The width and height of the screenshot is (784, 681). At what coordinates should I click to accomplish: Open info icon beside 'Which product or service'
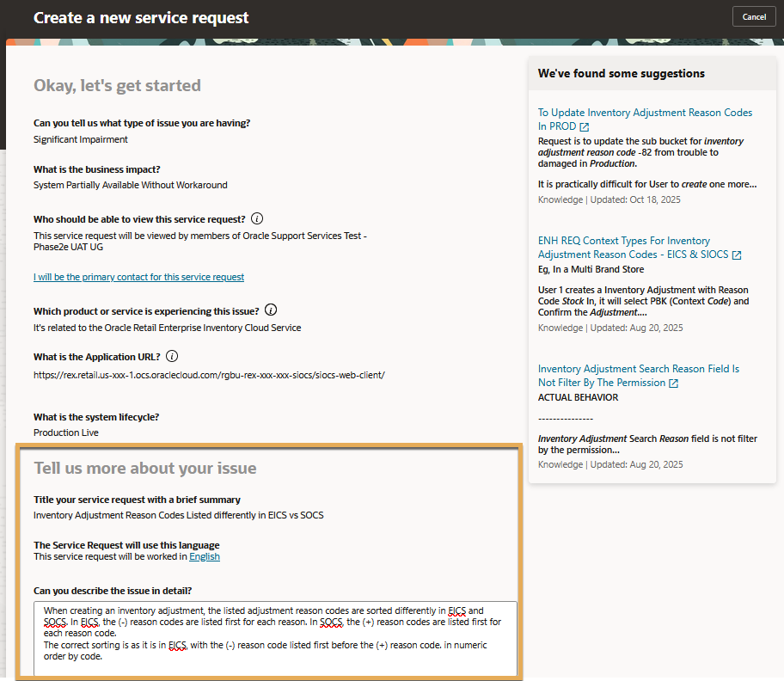271,310
